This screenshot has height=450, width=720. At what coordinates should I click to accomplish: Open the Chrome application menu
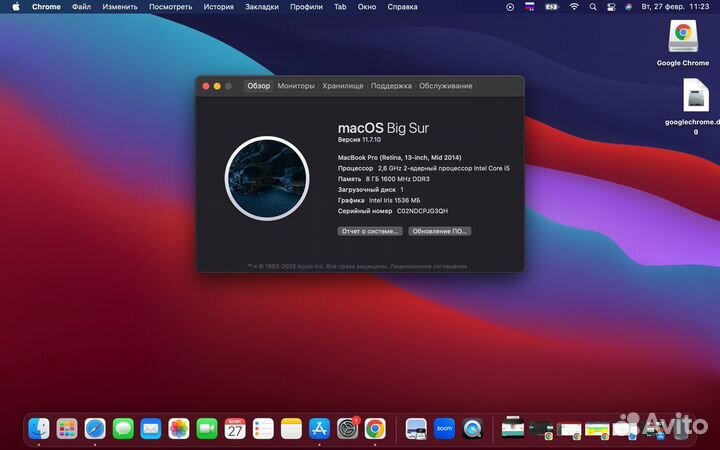tap(46, 7)
